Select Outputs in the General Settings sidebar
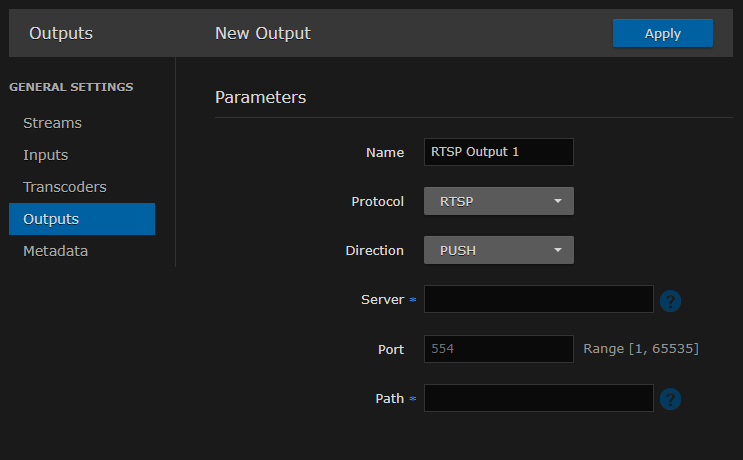Viewport: 743px width, 460px height. 51,219
